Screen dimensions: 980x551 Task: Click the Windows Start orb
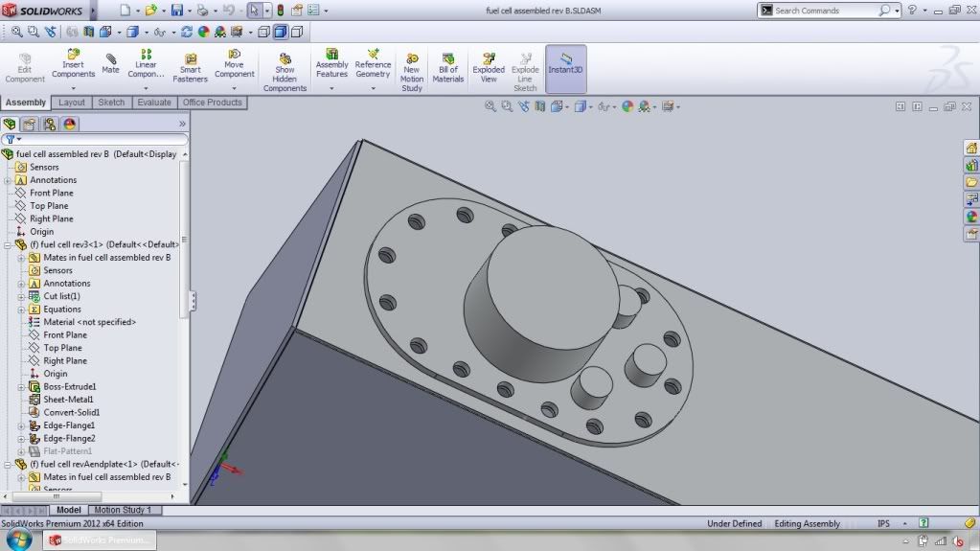click(19, 540)
